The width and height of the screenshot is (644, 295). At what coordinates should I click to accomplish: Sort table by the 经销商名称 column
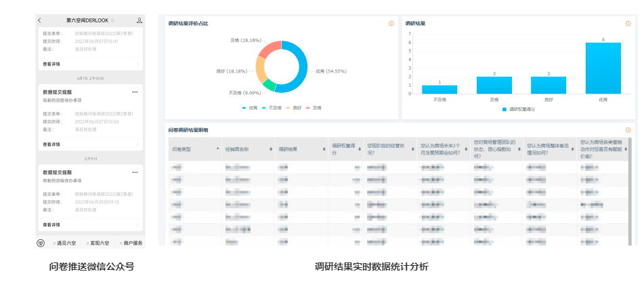click(271, 149)
